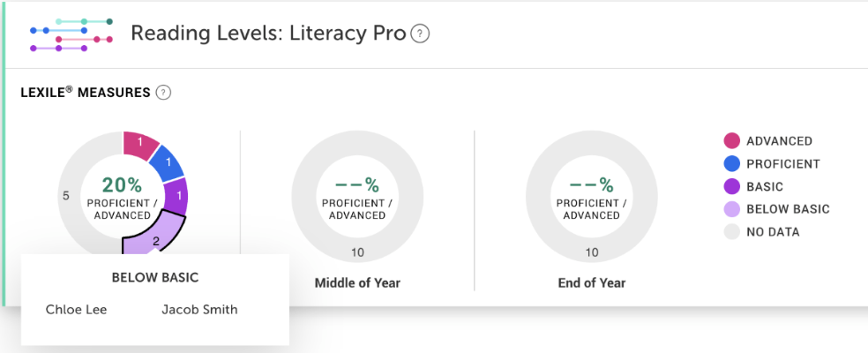Select the Proficient blue donut segment
The image size is (868, 353).
click(x=168, y=164)
